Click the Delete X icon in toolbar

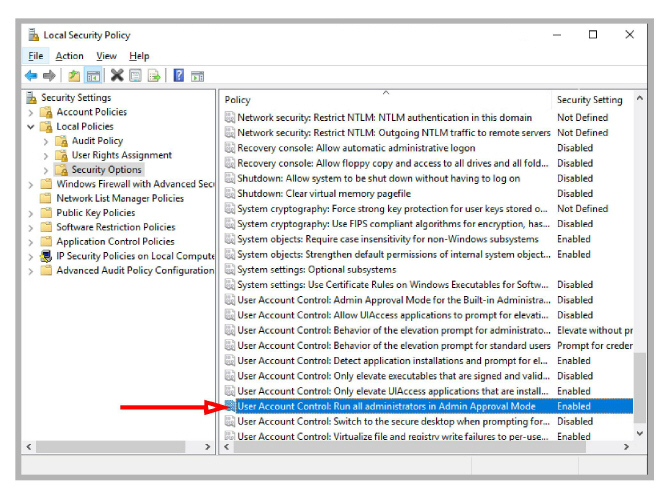[x=117, y=76]
